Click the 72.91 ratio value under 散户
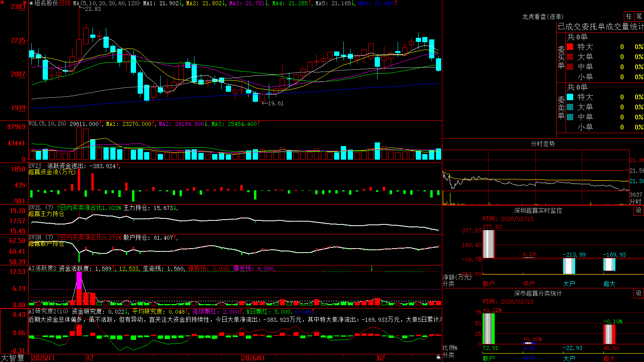 pos(491,348)
